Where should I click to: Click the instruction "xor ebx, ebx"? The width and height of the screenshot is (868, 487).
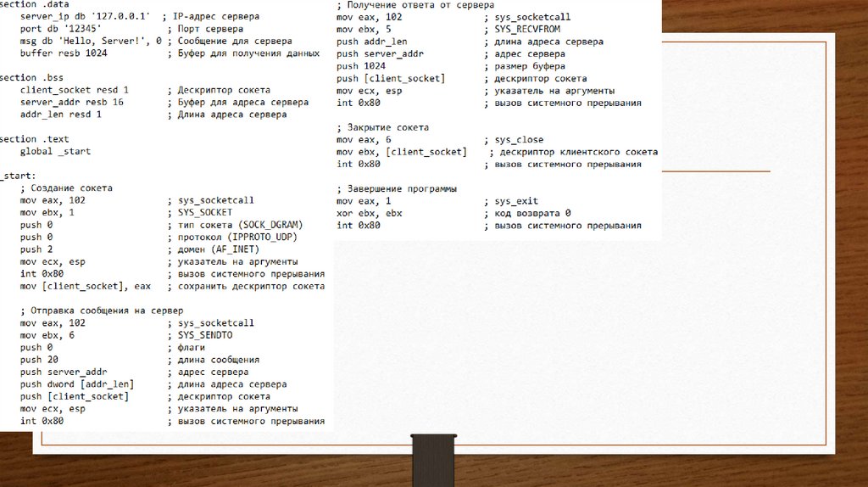[370, 213]
